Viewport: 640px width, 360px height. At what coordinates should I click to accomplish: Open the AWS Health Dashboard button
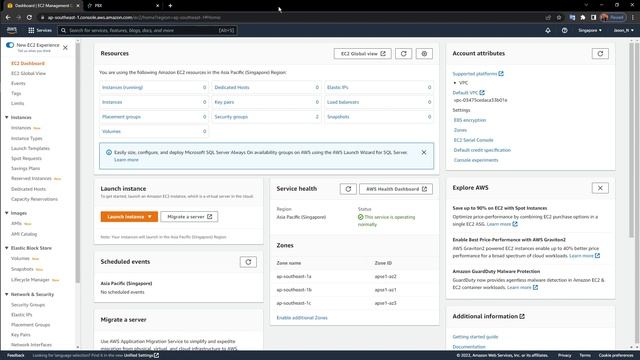[x=396, y=189]
